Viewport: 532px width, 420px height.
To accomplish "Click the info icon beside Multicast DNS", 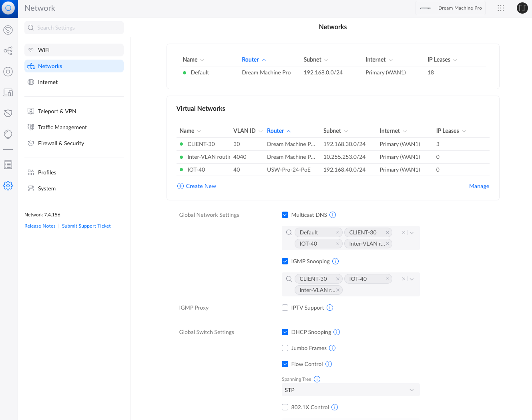I will point(333,215).
